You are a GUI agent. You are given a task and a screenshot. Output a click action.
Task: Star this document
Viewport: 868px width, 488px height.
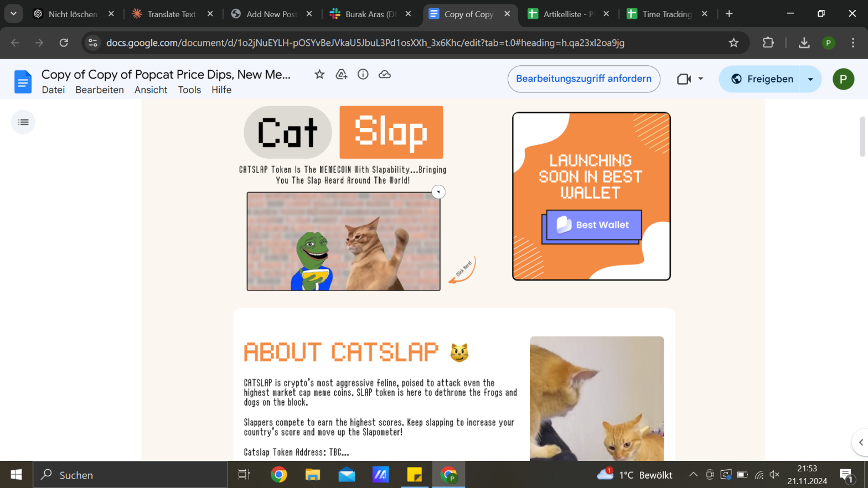click(x=319, y=74)
